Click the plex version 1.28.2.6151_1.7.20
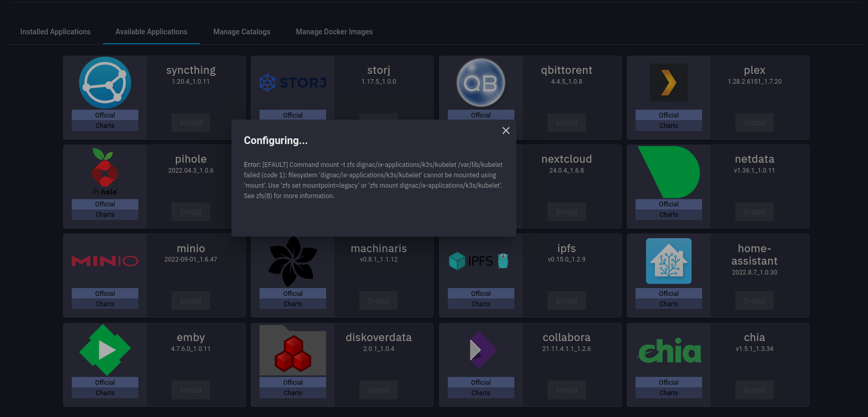The width and height of the screenshot is (868, 417). pyautogui.click(x=755, y=82)
